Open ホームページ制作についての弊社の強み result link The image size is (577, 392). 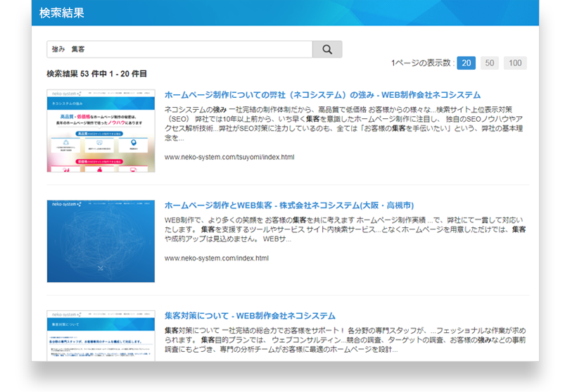322,95
